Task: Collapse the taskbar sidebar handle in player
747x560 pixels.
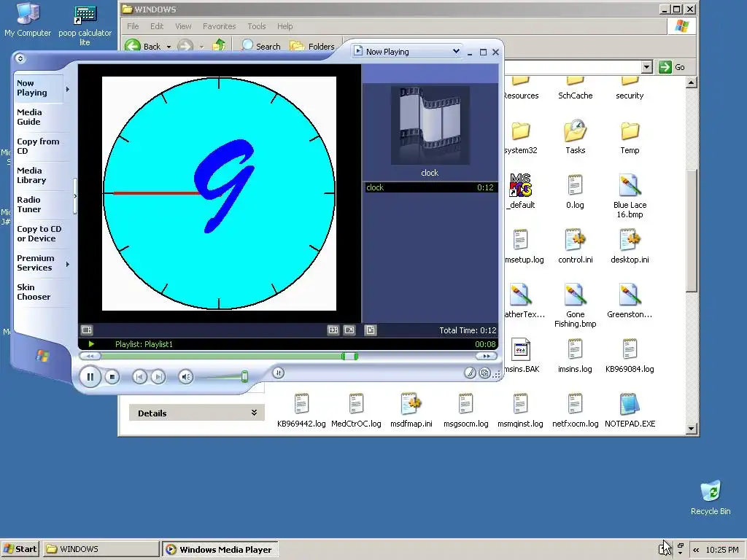Action: [75, 196]
